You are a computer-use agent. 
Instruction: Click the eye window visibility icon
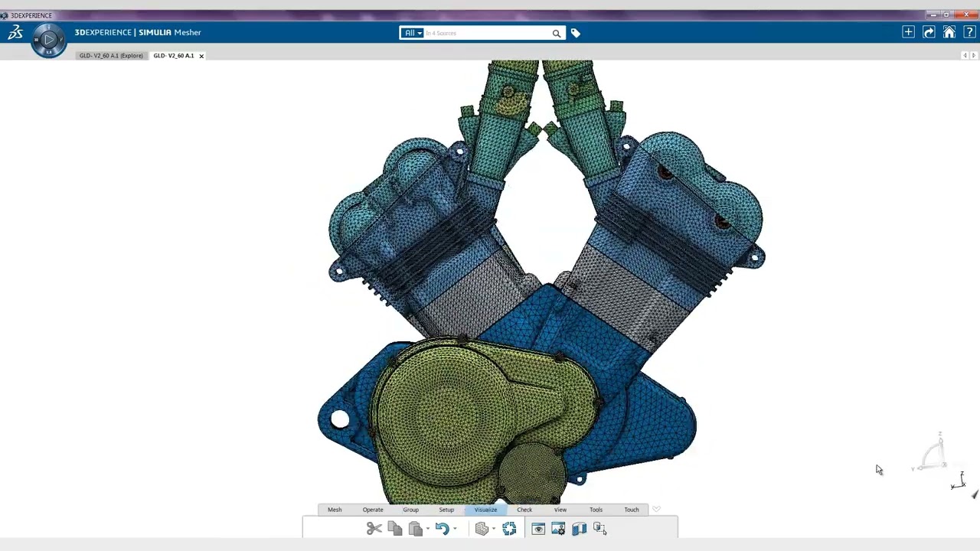click(x=538, y=529)
